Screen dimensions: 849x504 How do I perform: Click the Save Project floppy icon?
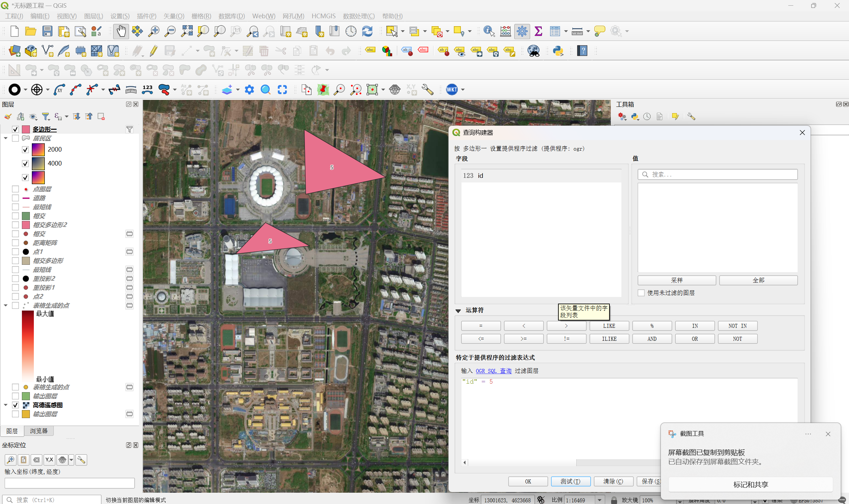pos(47,31)
